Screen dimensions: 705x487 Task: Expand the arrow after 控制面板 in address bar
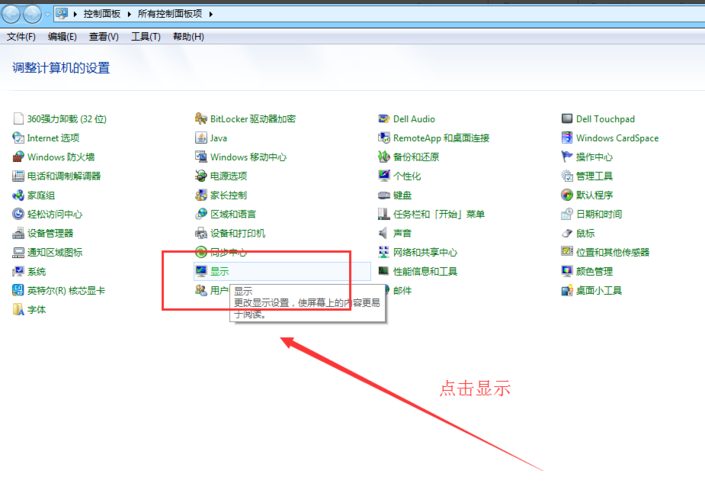129,15
